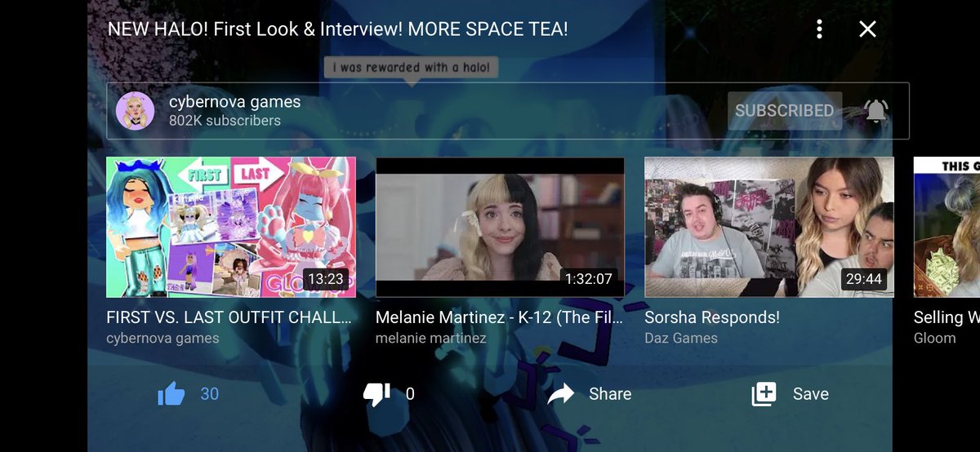Open the three-dot more options menu

819,29
